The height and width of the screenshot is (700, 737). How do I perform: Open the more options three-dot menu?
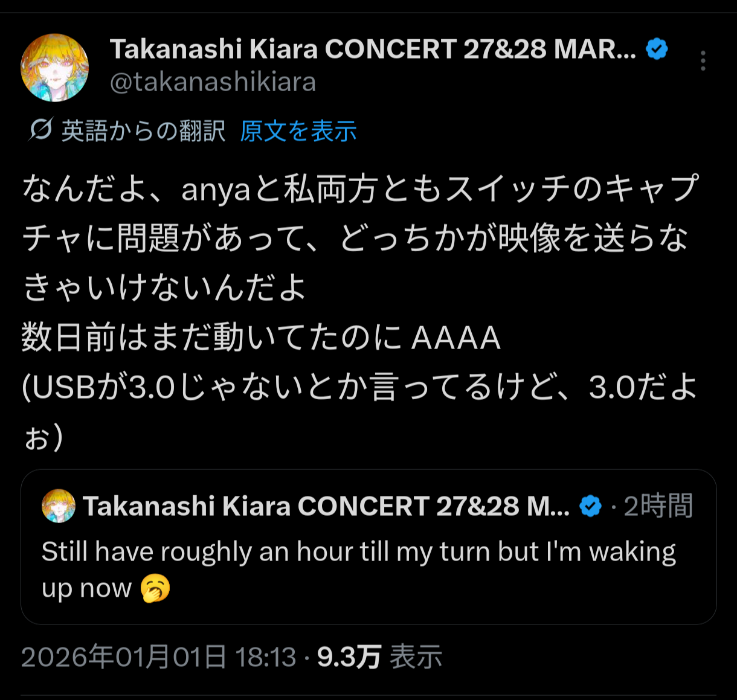pyautogui.click(x=703, y=61)
